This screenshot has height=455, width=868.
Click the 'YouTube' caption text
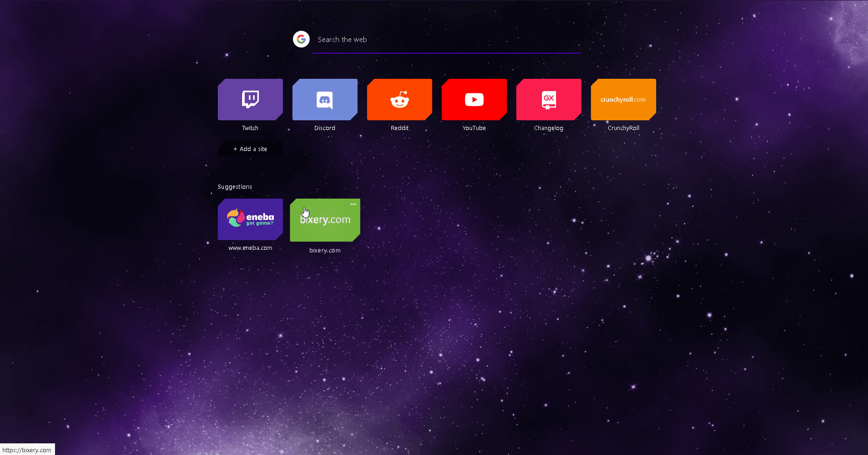[474, 128]
